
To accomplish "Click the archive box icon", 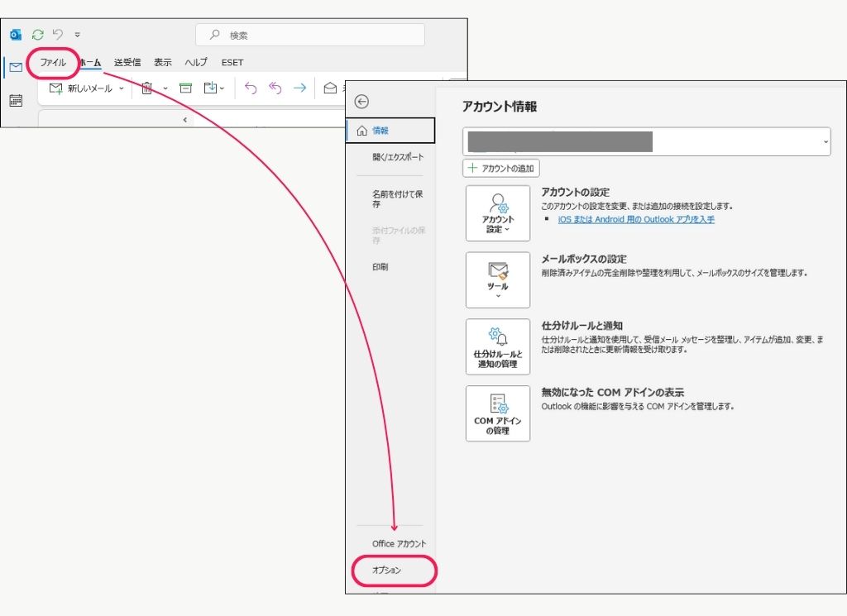I will pos(185,88).
